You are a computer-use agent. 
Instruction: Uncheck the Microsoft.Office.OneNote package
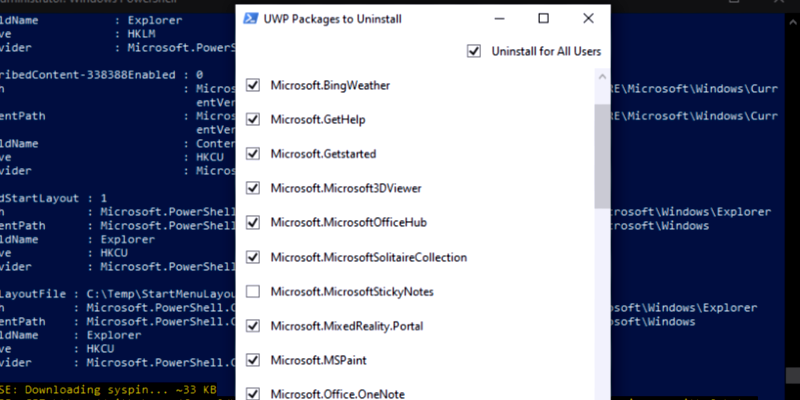pos(253,393)
